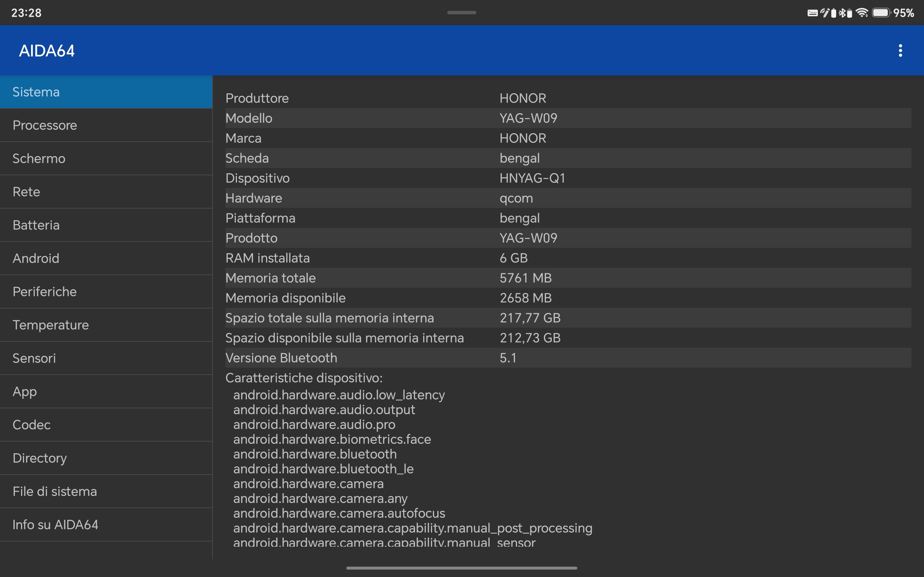
Task: Select the Memoria disponibile value 2658 MB
Action: [x=526, y=298]
